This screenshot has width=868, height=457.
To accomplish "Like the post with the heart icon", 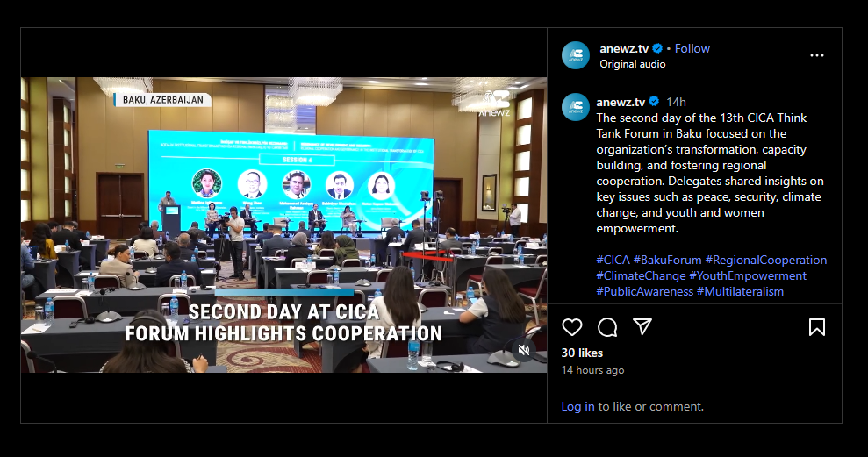I will (x=572, y=327).
